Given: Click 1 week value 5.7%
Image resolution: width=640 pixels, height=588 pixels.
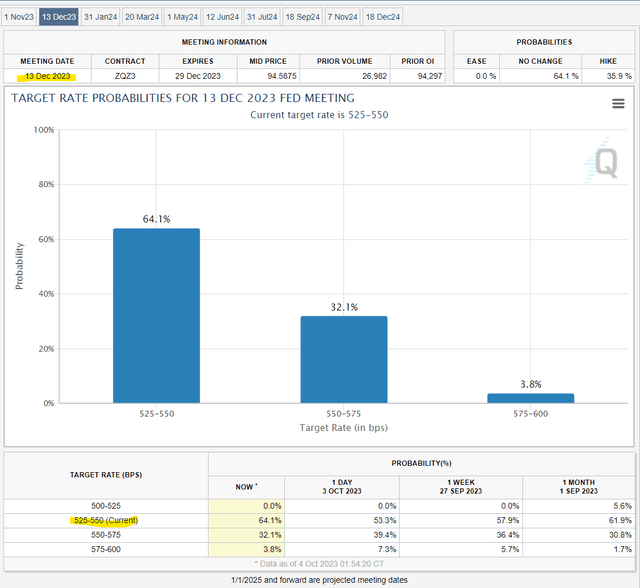Looking at the screenshot, I should 510,549.
